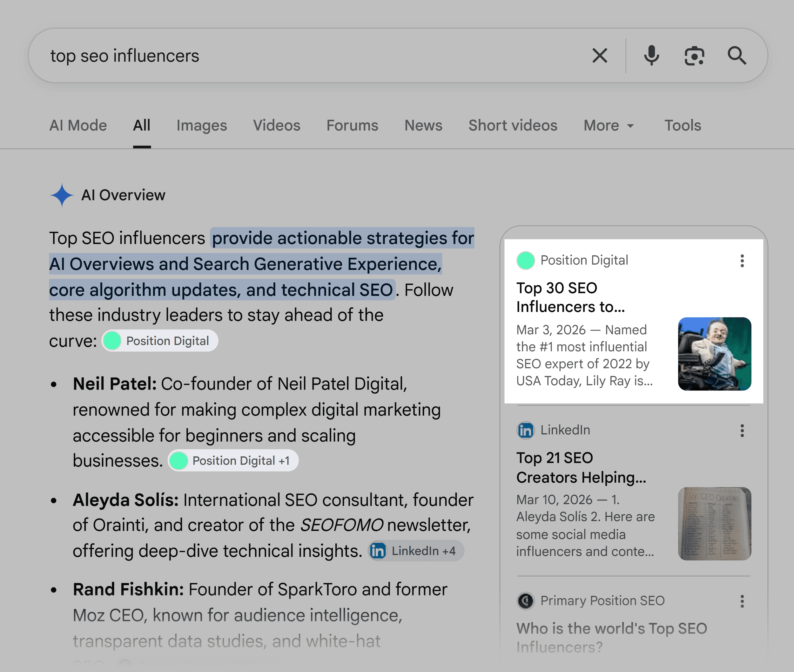This screenshot has height=672, width=794.
Task: Click the Position Digital card thumbnail image
Action: pos(715,354)
